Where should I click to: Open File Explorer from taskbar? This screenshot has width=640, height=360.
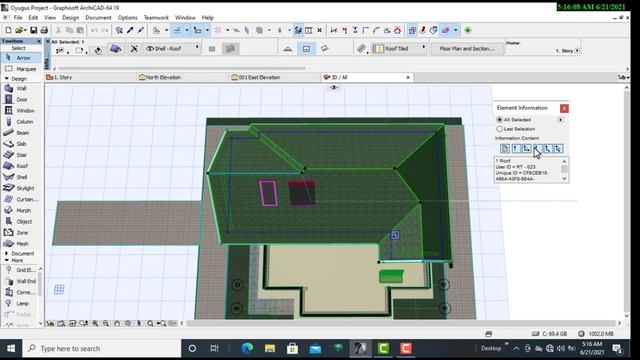point(270,349)
